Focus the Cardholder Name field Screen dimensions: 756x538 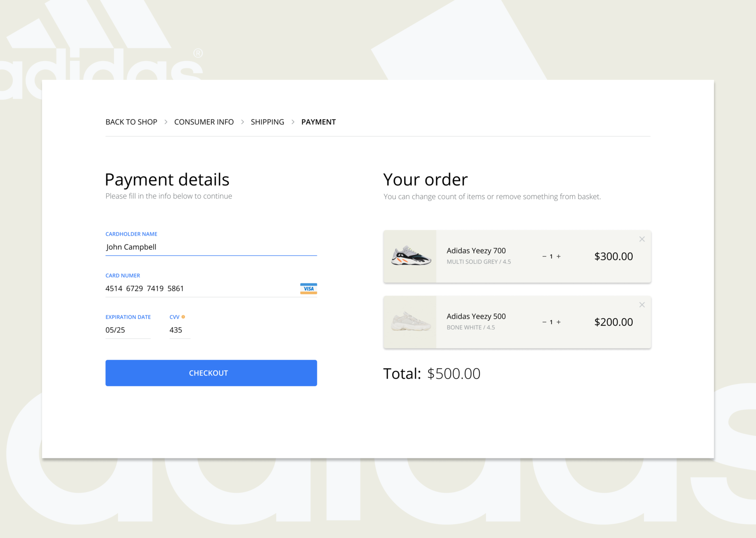211,247
